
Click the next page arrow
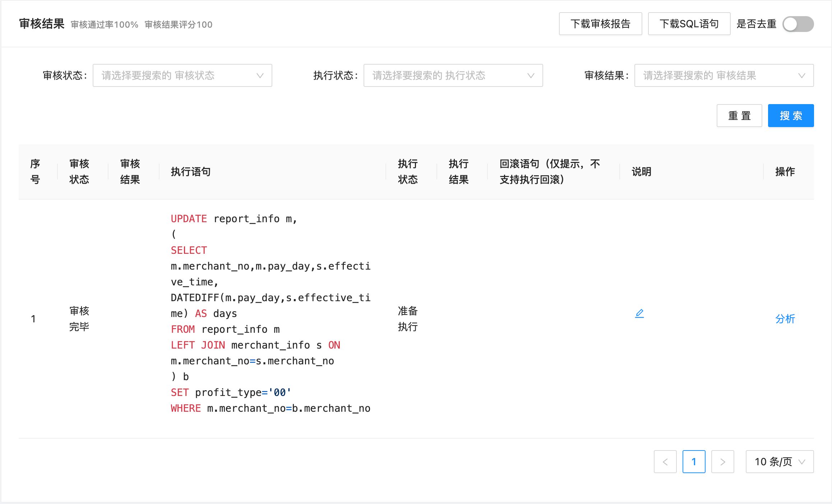pos(722,462)
